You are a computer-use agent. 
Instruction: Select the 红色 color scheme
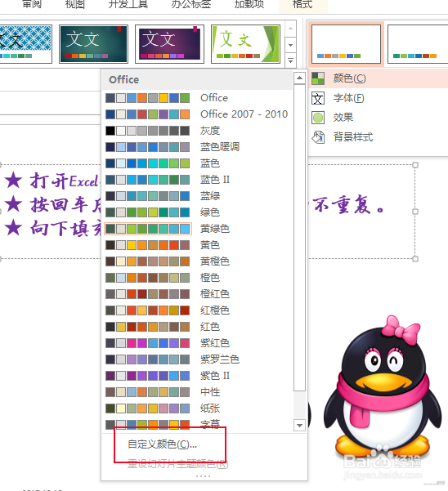point(197,327)
